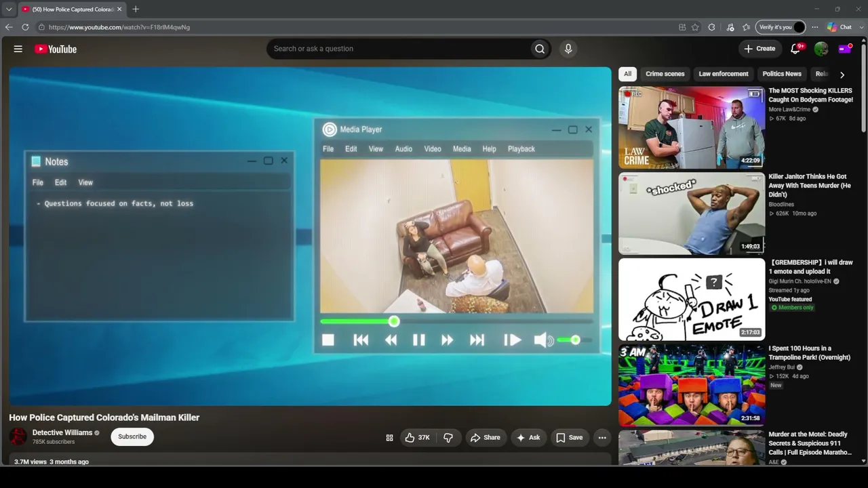Open the Create menu
Image resolution: width=868 pixels, height=488 pixels.
tap(759, 49)
